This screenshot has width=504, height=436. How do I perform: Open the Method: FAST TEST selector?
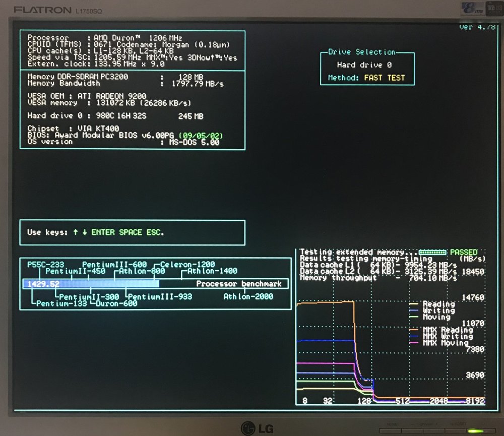(x=367, y=78)
